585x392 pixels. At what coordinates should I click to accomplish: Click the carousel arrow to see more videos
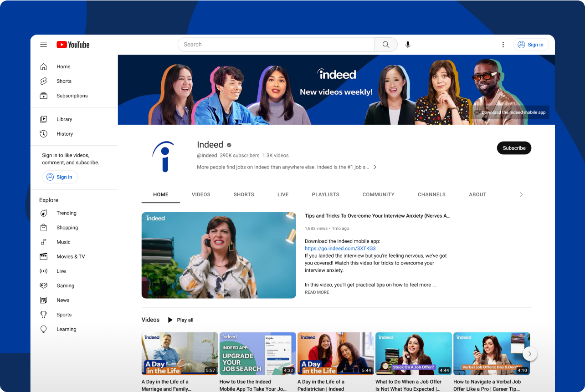529,354
